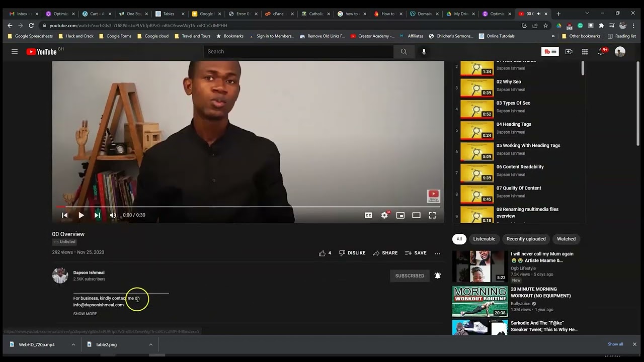Expand description with SHOW MORE
Viewport: 644px width, 362px height.
point(85,314)
